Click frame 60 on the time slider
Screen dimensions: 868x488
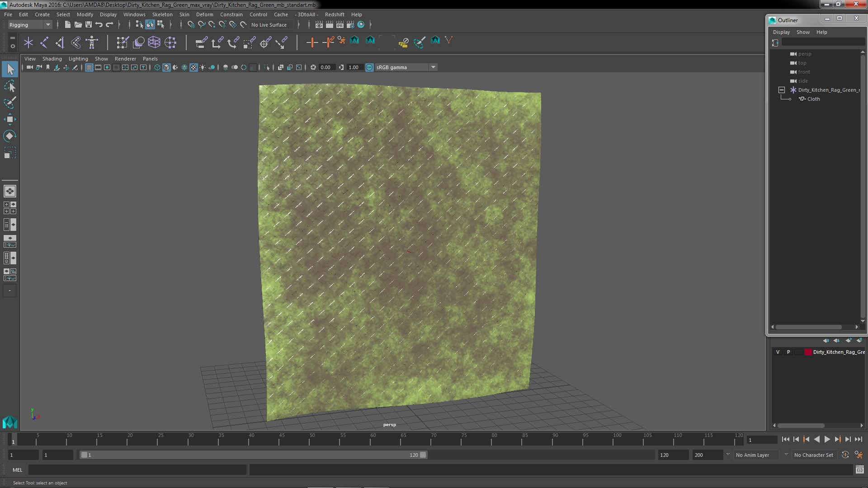click(x=373, y=440)
